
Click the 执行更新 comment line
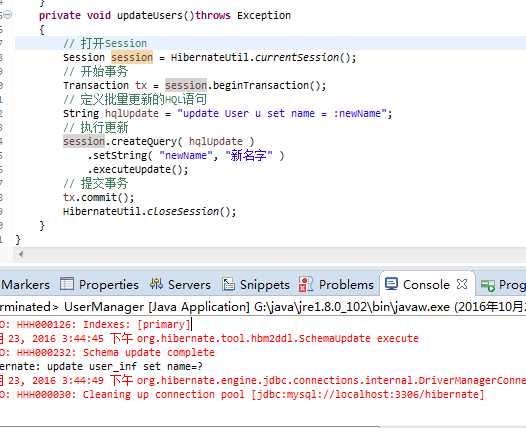click(x=96, y=127)
